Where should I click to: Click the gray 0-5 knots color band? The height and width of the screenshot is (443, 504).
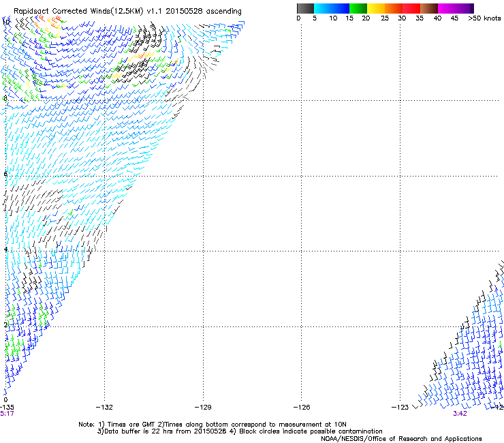(305, 8)
